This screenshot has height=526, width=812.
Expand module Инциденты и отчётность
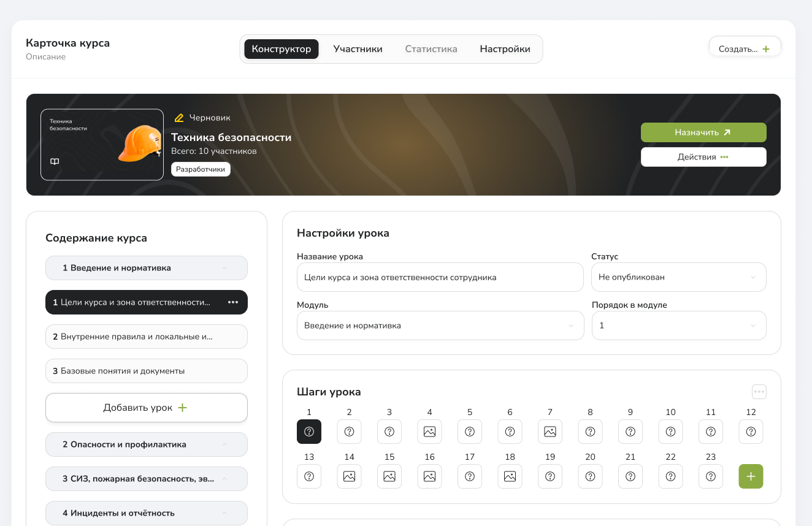[x=147, y=513]
